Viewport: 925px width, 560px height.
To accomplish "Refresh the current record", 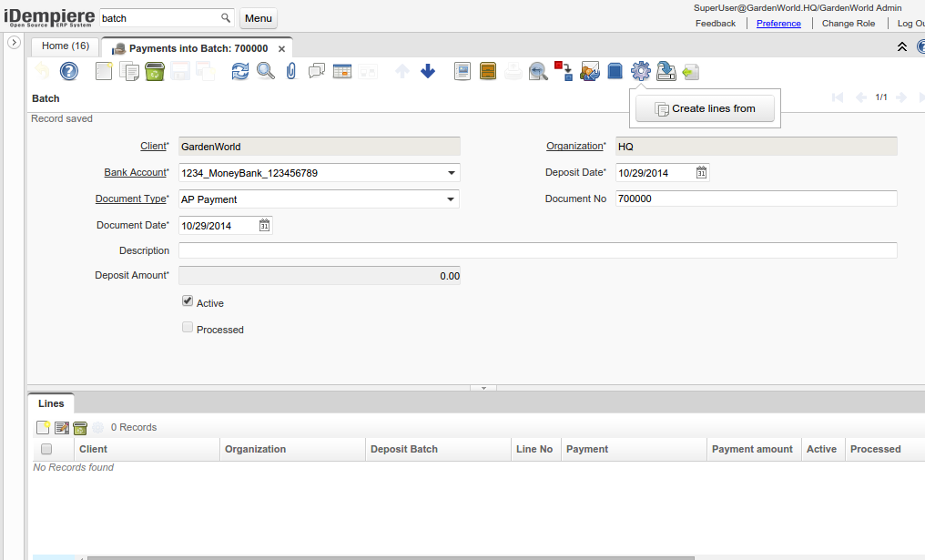I will (240, 71).
